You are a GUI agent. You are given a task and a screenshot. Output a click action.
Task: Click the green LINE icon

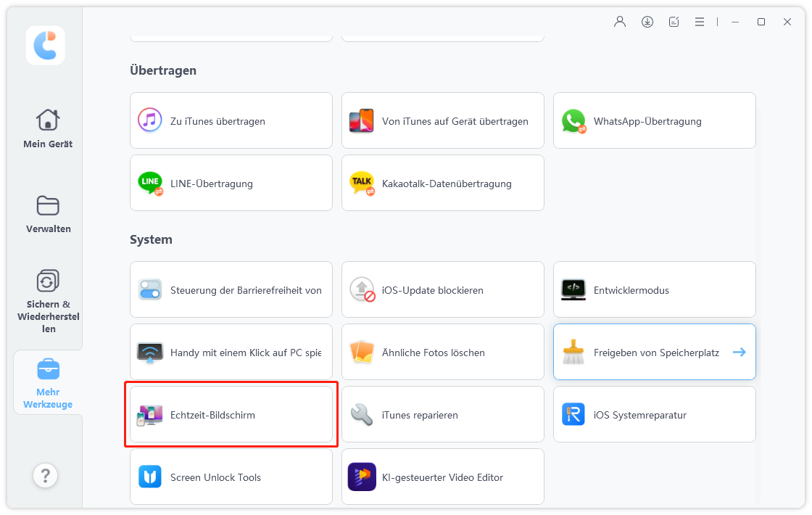pyautogui.click(x=150, y=183)
